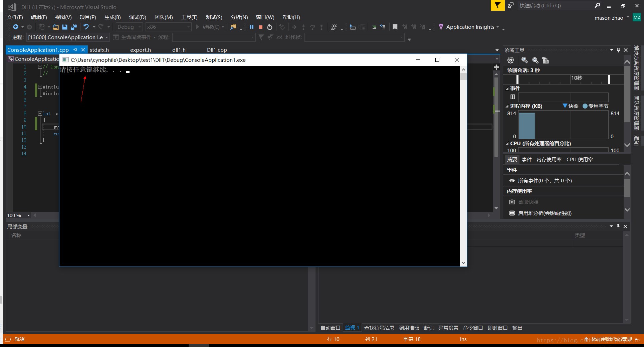This screenshot has width=644, height=347.
Task: Collapse the comment block on line 1
Action: [x=40, y=67]
